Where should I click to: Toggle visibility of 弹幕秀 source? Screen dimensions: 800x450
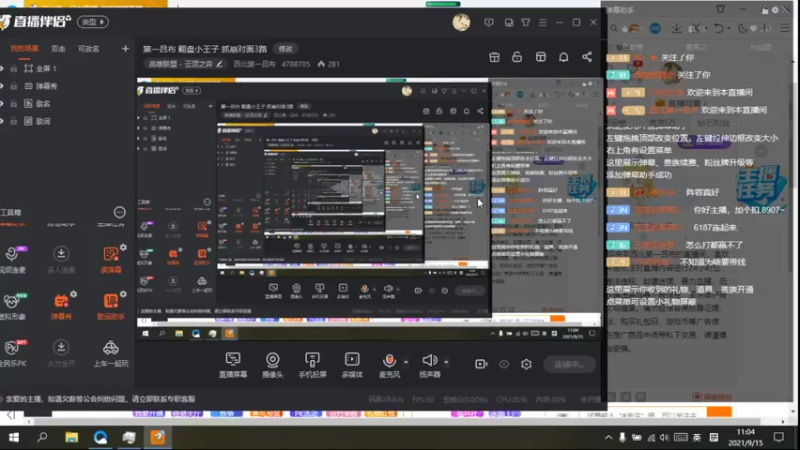[2, 86]
